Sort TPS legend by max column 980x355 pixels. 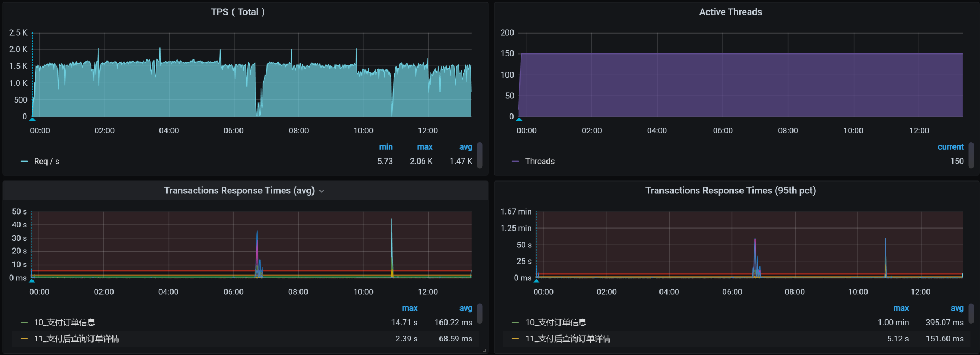[x=424, y=147]
